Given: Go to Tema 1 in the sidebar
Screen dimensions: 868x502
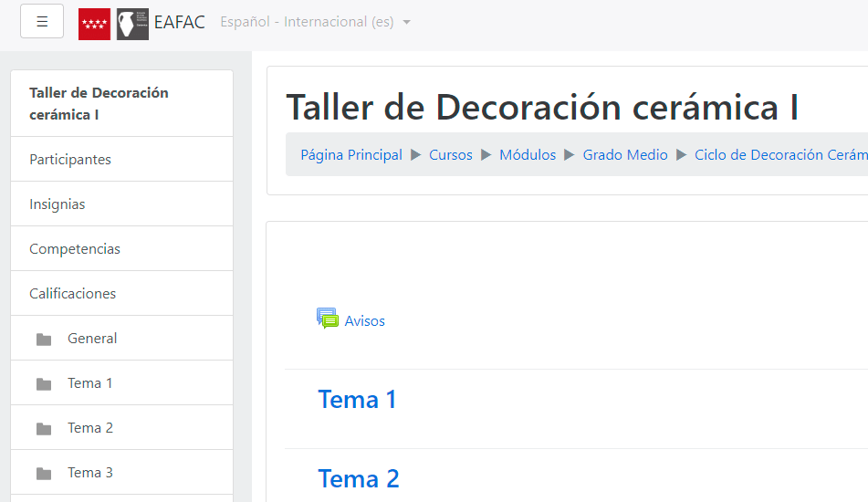Looking at the screenshot, I should (x=121, y=383).
